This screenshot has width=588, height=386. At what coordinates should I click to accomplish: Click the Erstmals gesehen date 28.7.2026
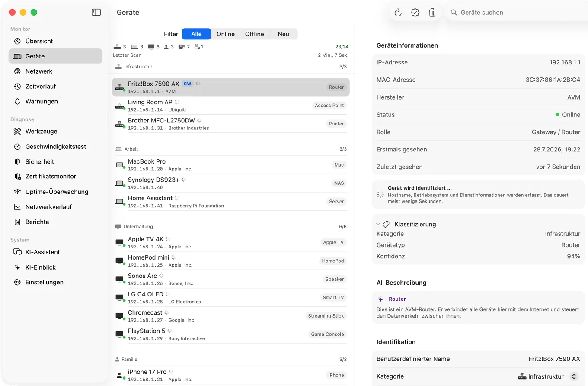pos(556,149)
